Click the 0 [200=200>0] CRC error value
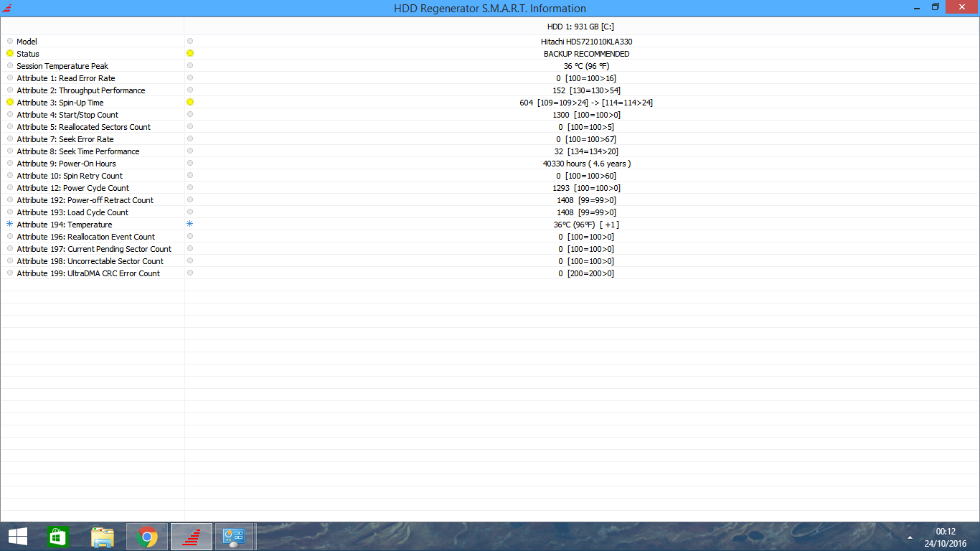Image resolution: width=980 pixels, height=551 pixels. coord(586,273)
